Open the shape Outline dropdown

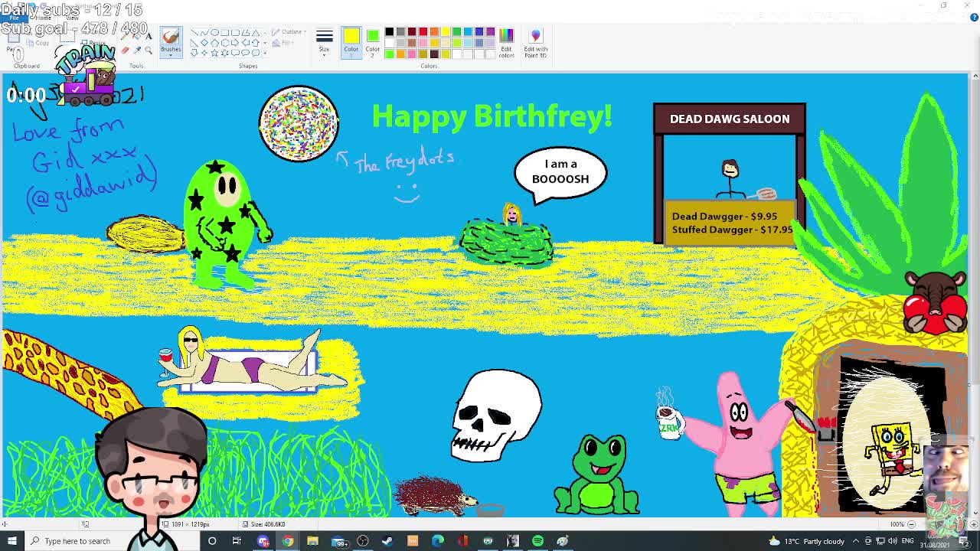289,32
